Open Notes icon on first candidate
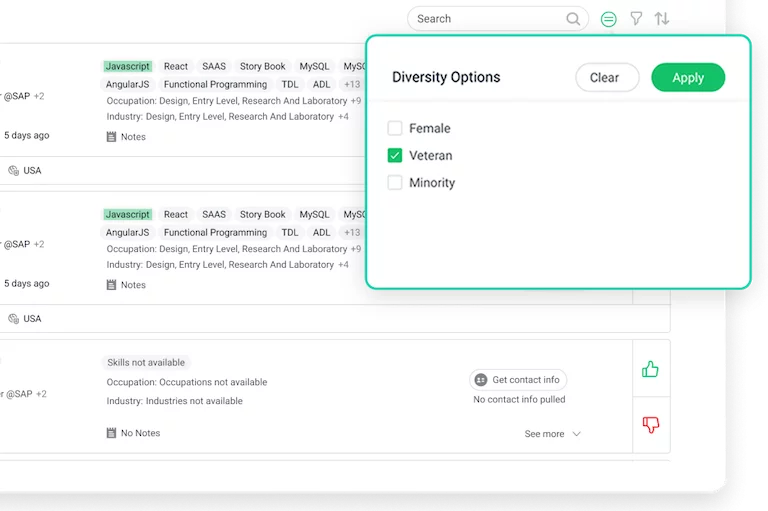768x511 pixels. [x=112, y=137]
